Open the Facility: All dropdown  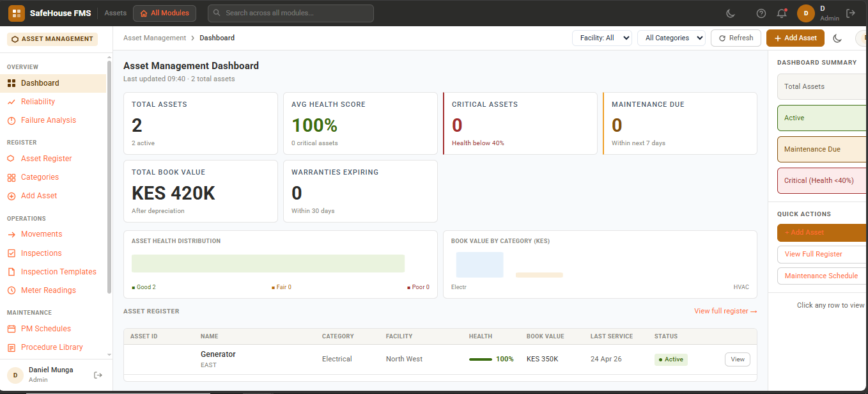click(602, 38)
